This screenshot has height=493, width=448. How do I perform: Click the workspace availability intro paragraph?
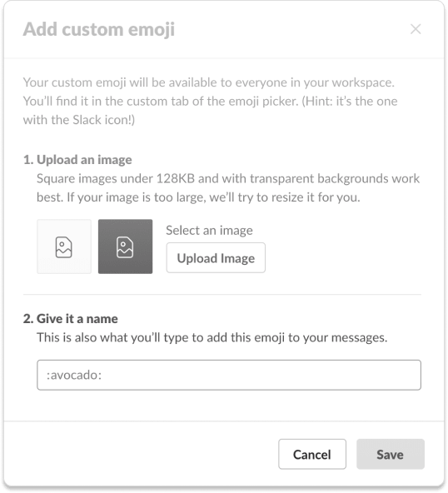coord(211,101)
